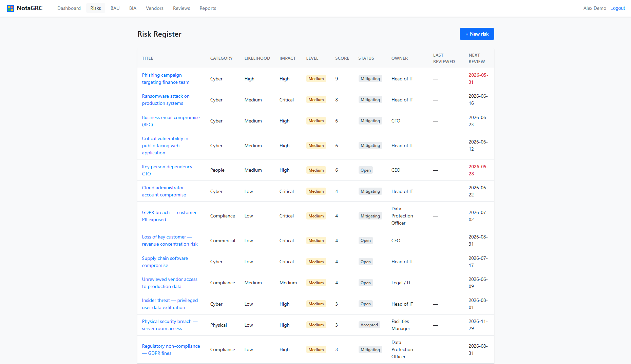Click the CATEGORY column header
This screenshot has height=364, width=631.
(x=221, y=58)
